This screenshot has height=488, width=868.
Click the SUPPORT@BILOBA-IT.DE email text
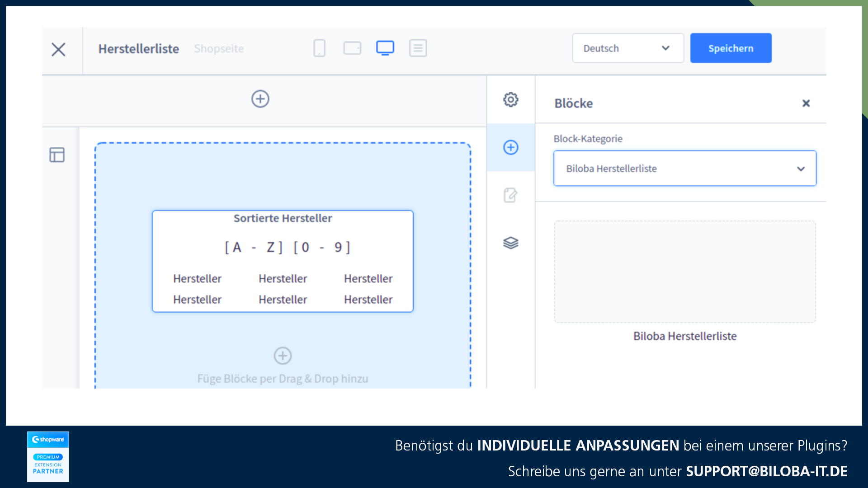point(767,471)
